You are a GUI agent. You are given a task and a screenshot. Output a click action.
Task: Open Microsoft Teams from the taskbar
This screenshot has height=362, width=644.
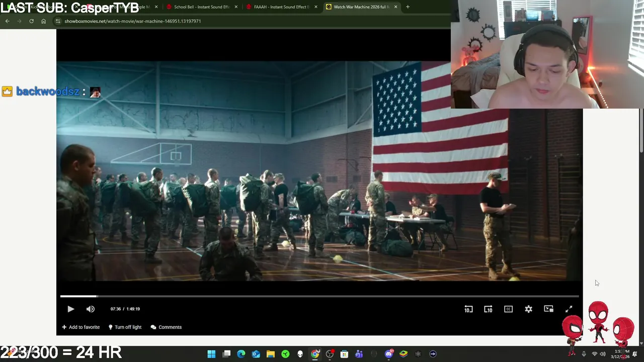tap(359, 354)
